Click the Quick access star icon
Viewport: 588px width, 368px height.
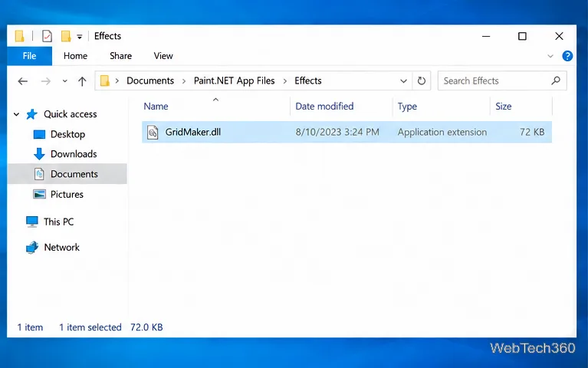[x=32, y=114]
